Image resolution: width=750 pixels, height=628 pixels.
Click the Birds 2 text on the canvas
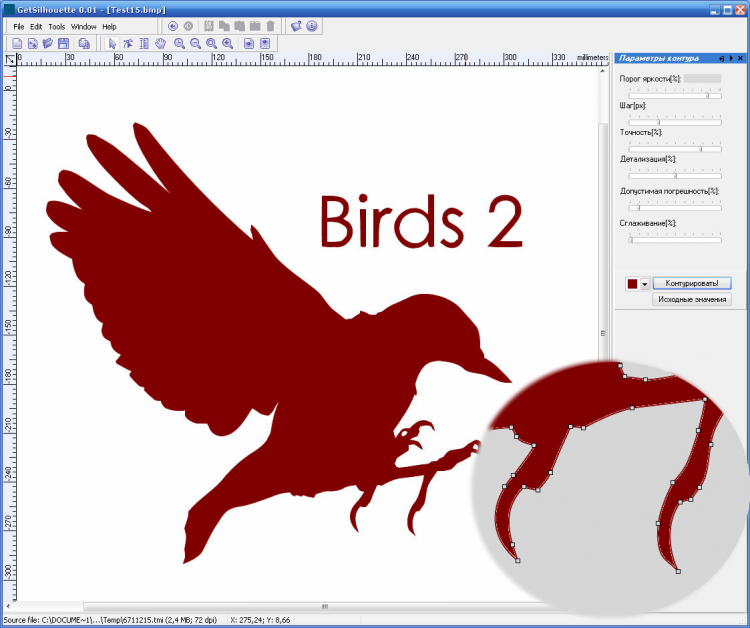421,221
